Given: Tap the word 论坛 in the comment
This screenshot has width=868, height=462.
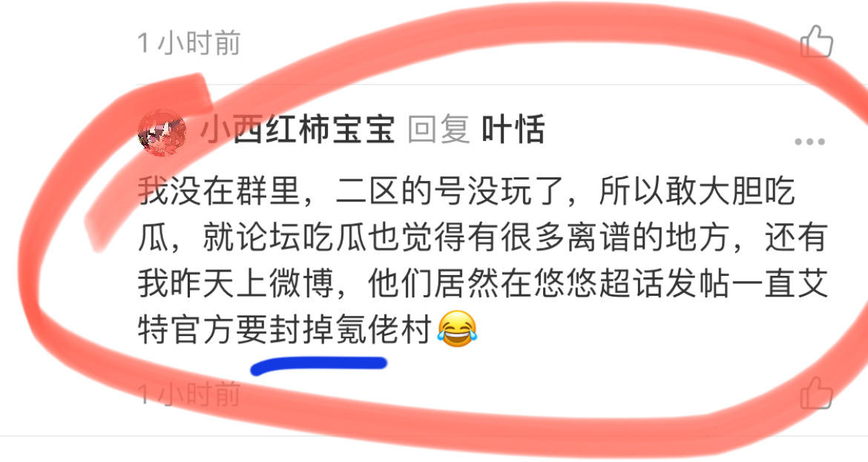Looking at the screenshot, I should (269, 237).
